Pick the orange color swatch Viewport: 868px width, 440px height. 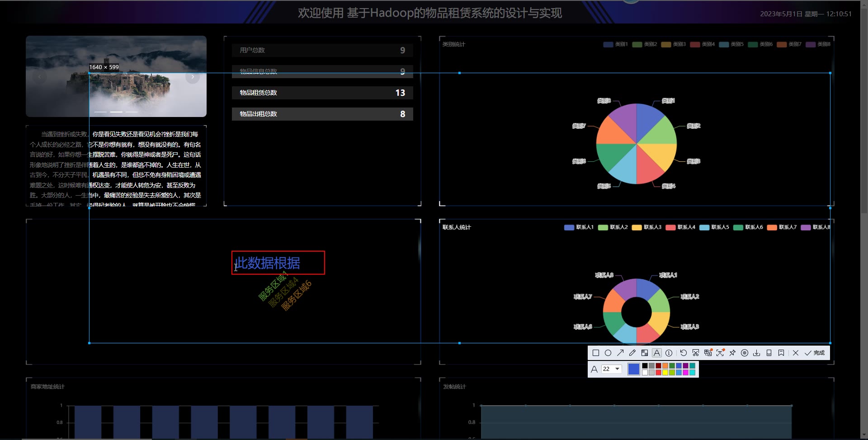tap(665, 366)
